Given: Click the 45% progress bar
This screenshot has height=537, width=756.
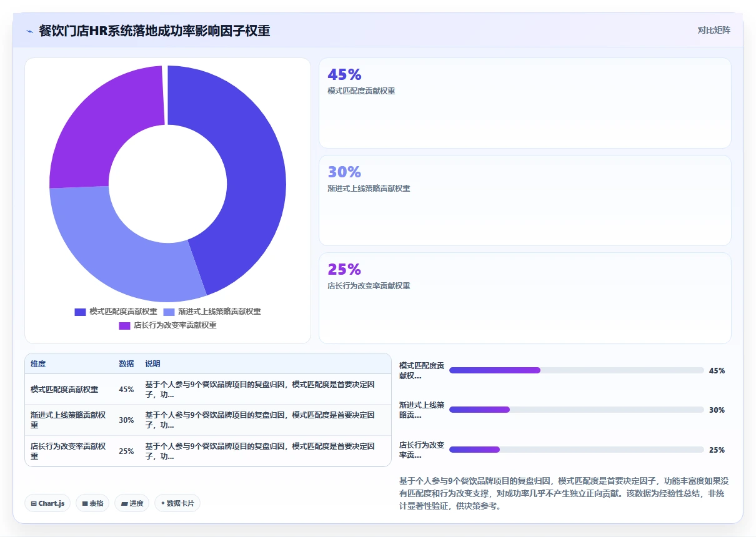Looking at the screenshot, I should (577, 370).
